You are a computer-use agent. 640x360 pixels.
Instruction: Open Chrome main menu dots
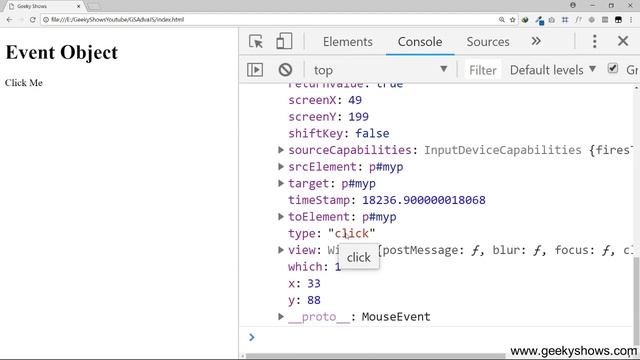coord(631,20)
